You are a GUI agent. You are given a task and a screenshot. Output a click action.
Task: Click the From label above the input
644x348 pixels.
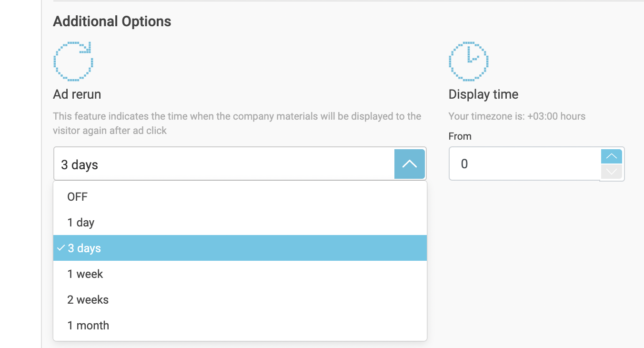(x=460, y=136)
